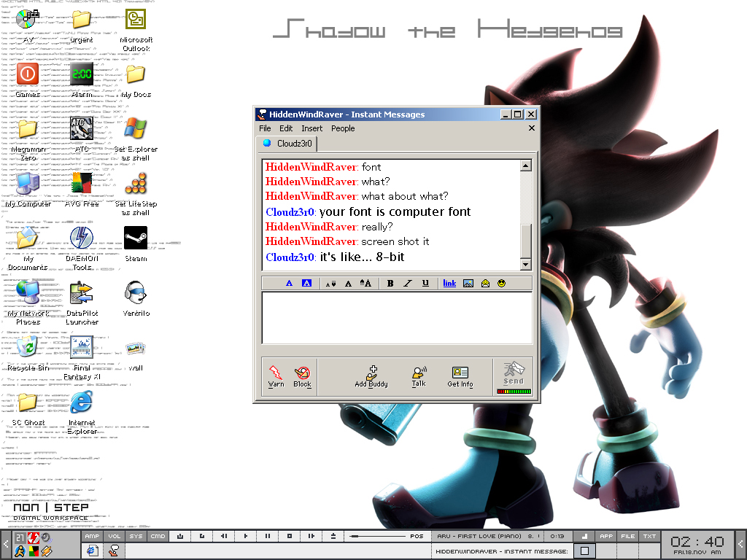Viewport: 747px width, 560px height.
Task: Click Add Buddy in the IM window
Action: pos(371,376)
